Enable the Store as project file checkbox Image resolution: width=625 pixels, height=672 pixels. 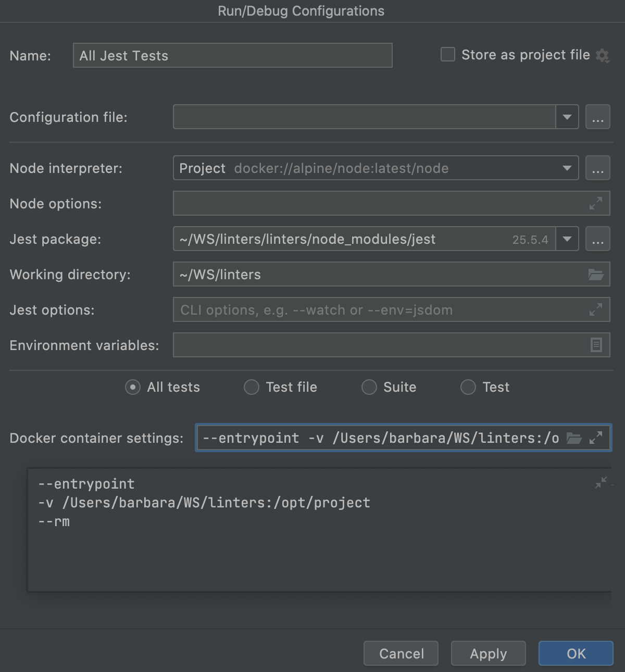click(447, 54)
